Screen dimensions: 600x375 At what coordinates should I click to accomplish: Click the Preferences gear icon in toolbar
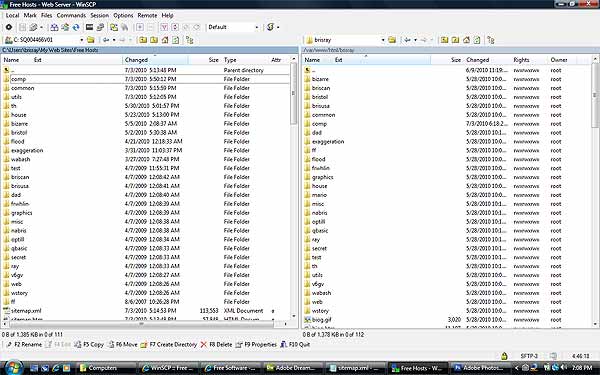(x=8, y=27)
